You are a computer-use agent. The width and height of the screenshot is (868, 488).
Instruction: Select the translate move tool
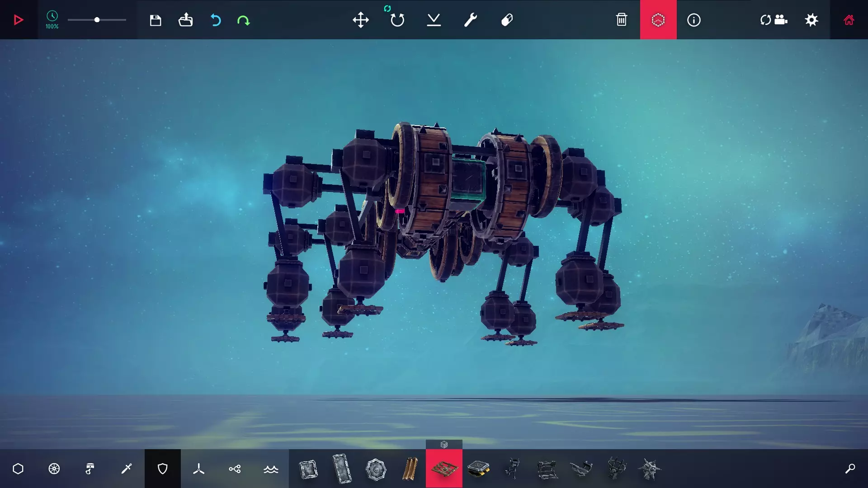point(360,20)
